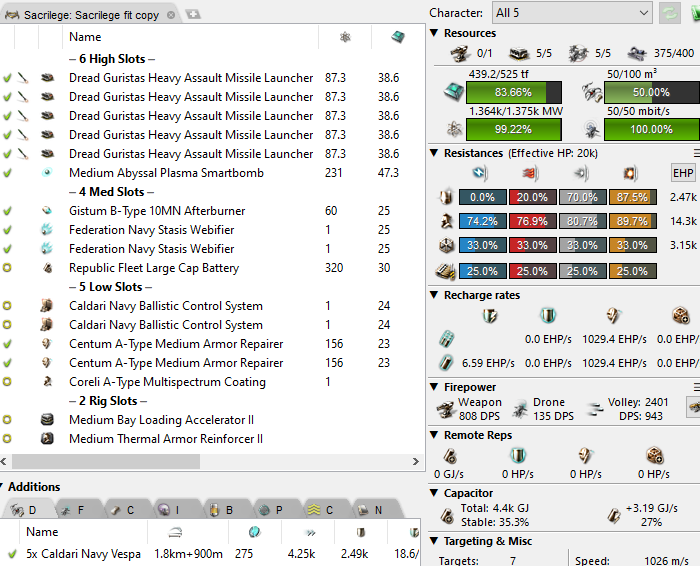This screenshot has height=566, width=700.
Task: Click the armor EM resistance bar 74.2%
Action: 483,221
